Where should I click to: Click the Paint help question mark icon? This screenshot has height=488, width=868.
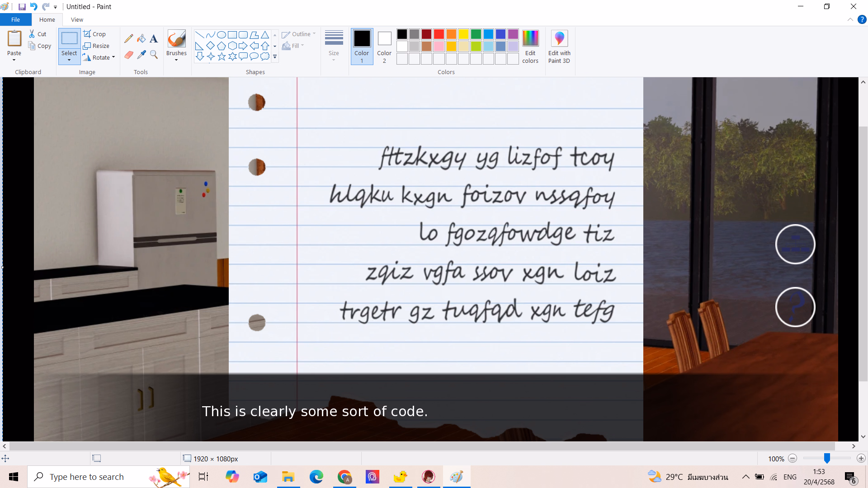tap(862, 19)
